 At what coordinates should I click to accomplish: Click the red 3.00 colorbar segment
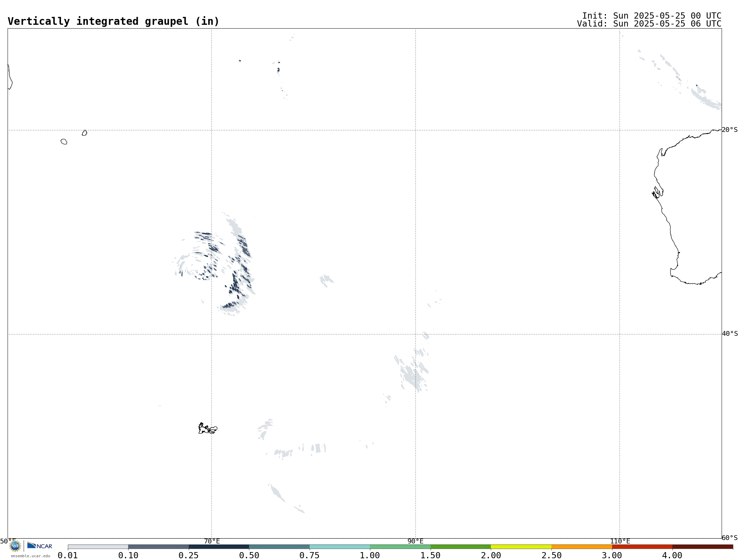(x=642, y=547)
